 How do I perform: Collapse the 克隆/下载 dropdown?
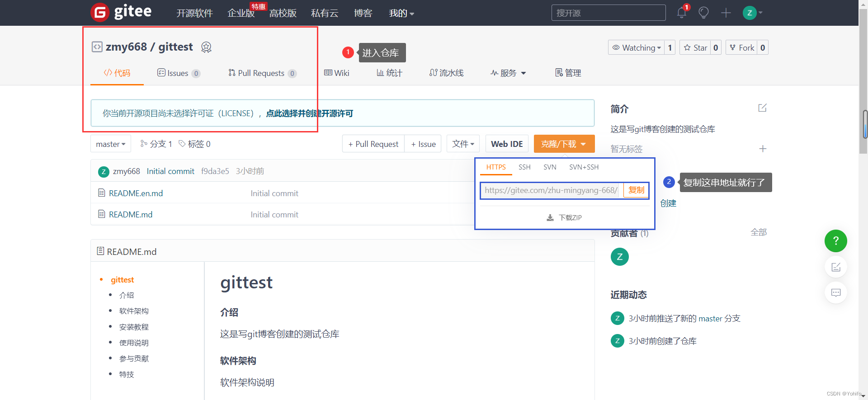tap(564, 144)
